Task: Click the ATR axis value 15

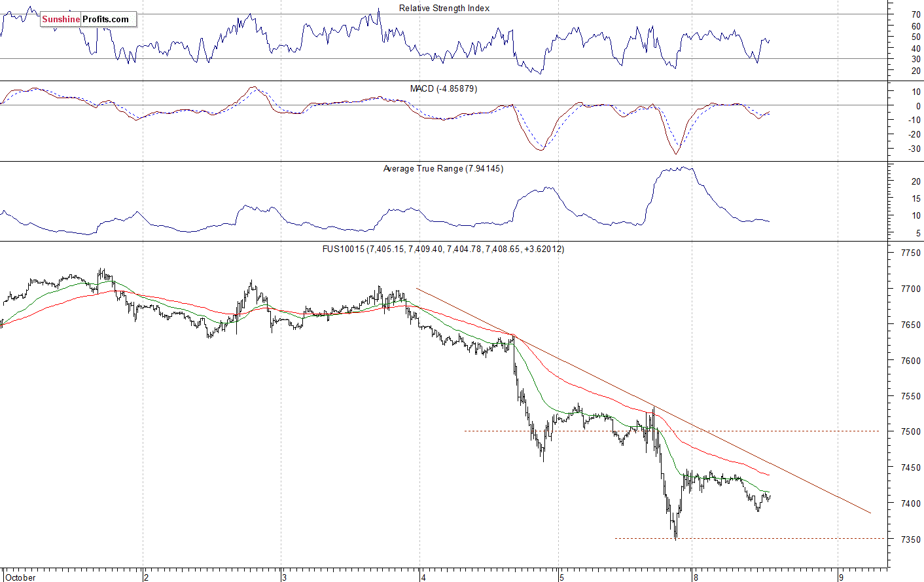Action: [x=915, y=198]
